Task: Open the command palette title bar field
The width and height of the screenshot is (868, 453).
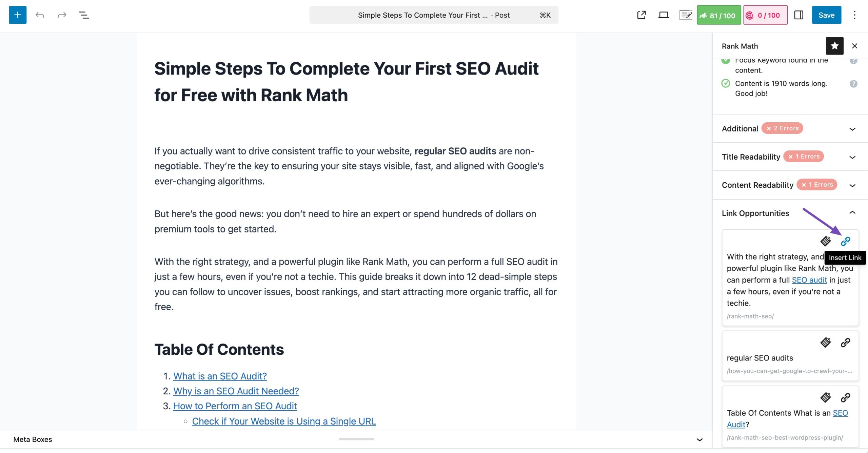Action: (x=434, y=15)
